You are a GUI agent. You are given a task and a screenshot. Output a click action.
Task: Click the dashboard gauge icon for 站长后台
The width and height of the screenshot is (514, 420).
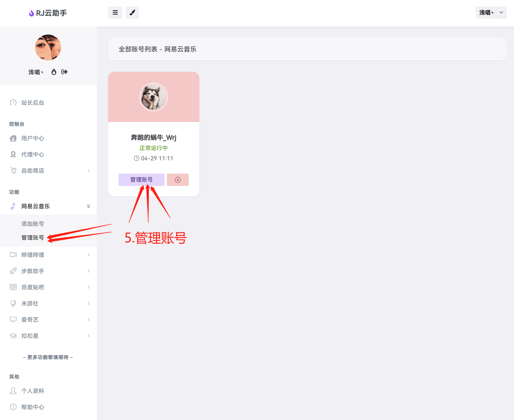click(13, 103)
